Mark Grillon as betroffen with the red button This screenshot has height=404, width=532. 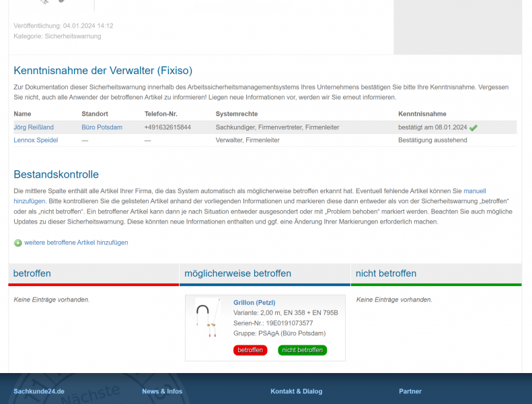250,350
